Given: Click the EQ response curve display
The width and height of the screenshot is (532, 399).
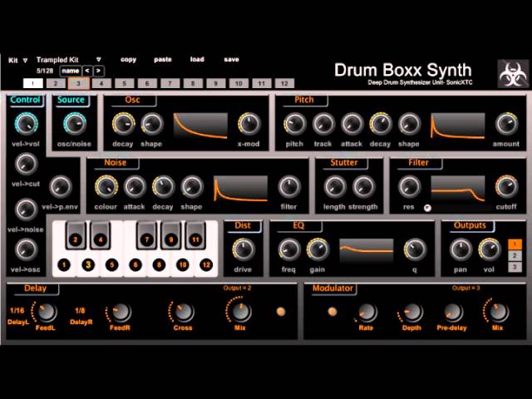Looking at the screenshot, I should 367,251.
